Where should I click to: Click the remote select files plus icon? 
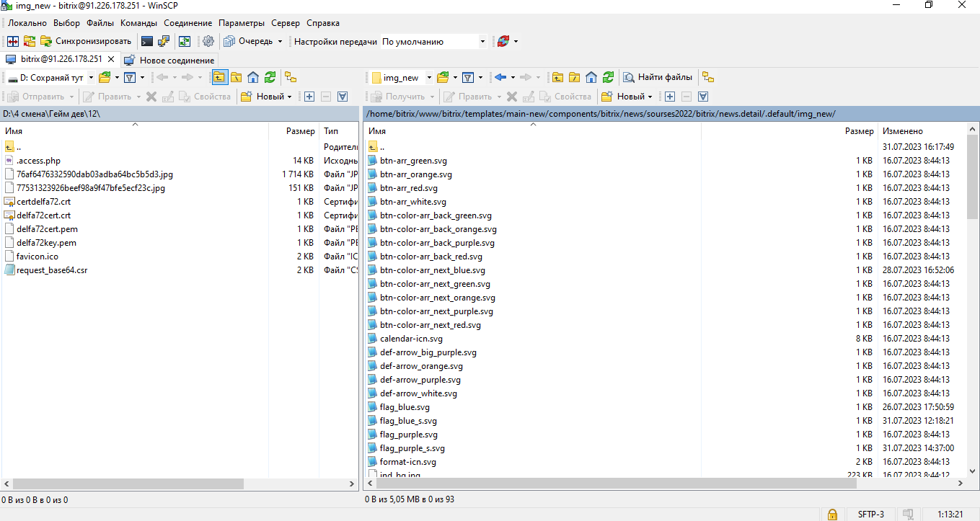(x=670, y=96)
